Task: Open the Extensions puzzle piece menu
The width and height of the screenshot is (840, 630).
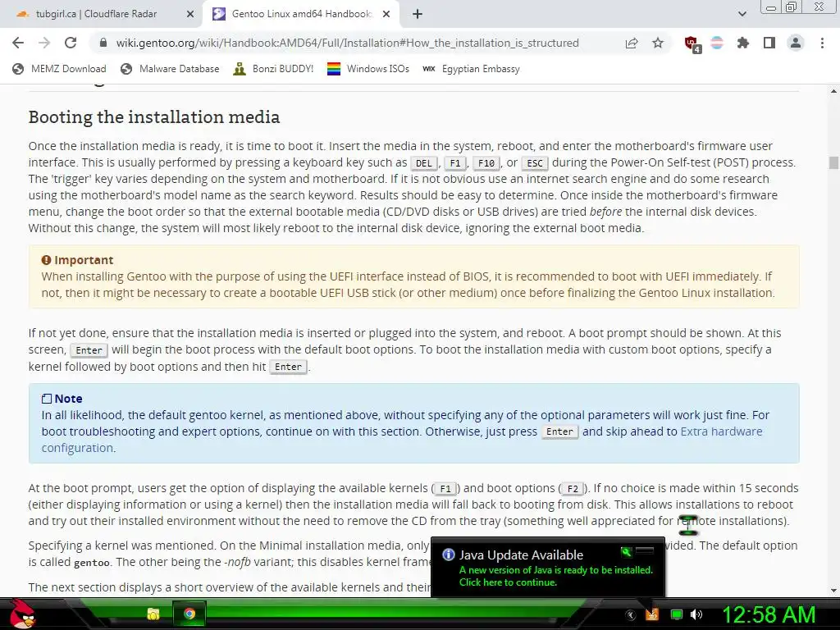Action: pyautogui.click(x=742, y=43)
